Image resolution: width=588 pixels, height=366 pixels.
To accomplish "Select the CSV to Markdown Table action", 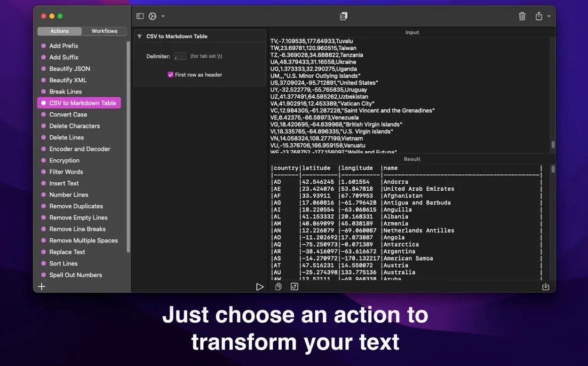I will [x=79, y=103].
